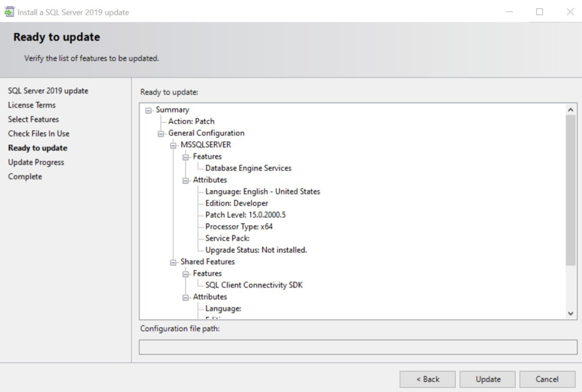Click the scroll up arrow in summary tree

[571, 110]
